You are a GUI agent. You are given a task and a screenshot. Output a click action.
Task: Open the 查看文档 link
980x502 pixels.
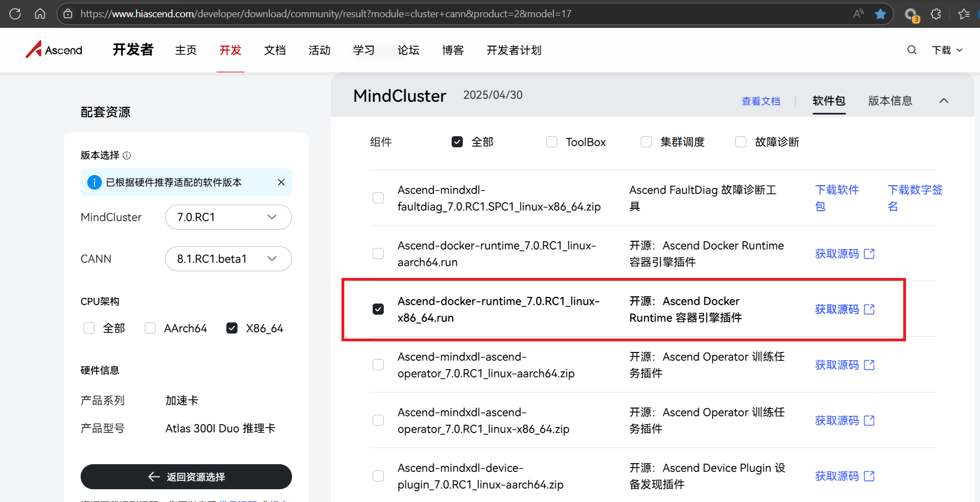pos(761,101)
